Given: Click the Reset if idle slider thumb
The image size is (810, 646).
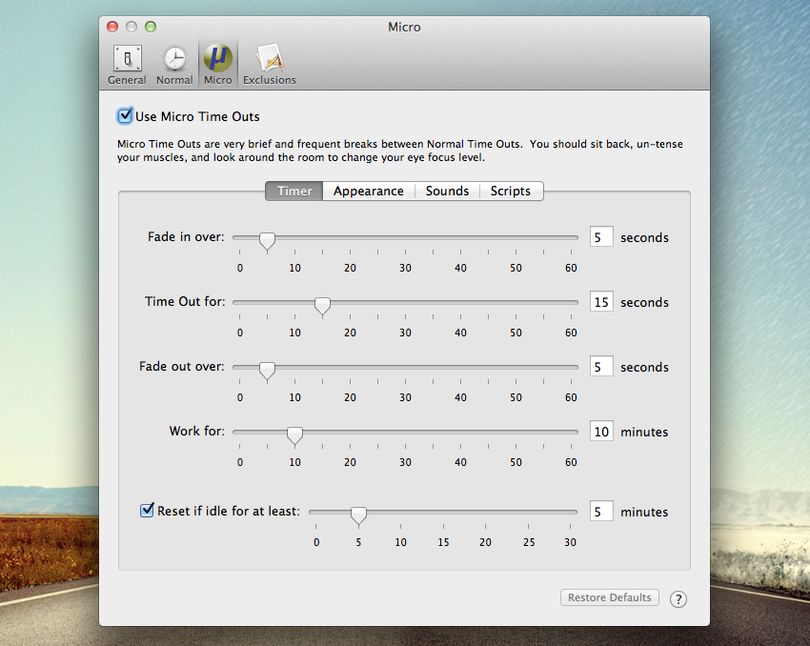Looking at the screenshot, I should [359, 515].
